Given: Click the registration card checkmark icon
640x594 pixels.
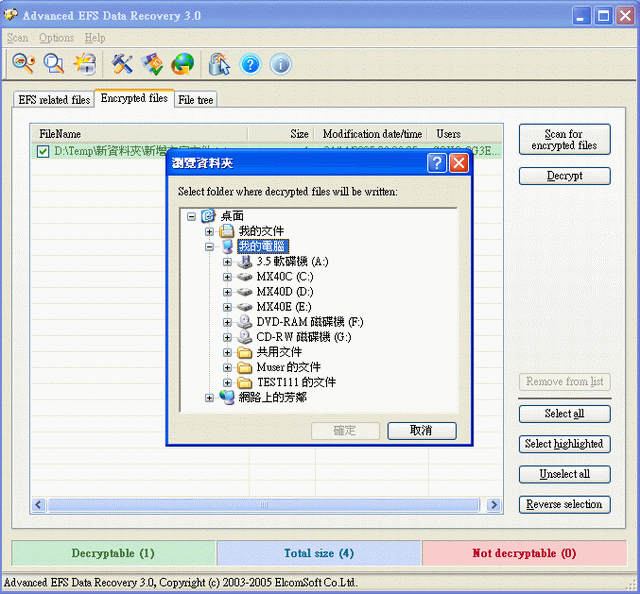Looking at the screenshot, I should pos(152,64).
